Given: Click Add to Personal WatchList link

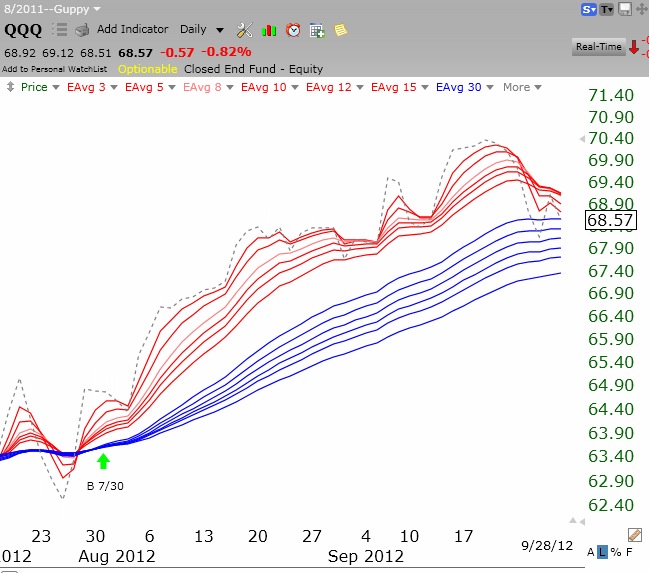Looking at the screenshot, I should (x=54, y=69).
